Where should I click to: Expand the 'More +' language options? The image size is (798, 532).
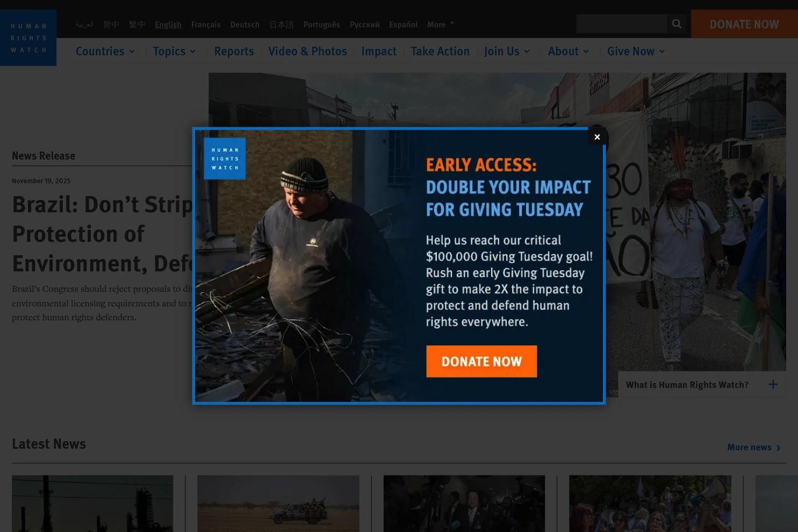click(440, 24)
